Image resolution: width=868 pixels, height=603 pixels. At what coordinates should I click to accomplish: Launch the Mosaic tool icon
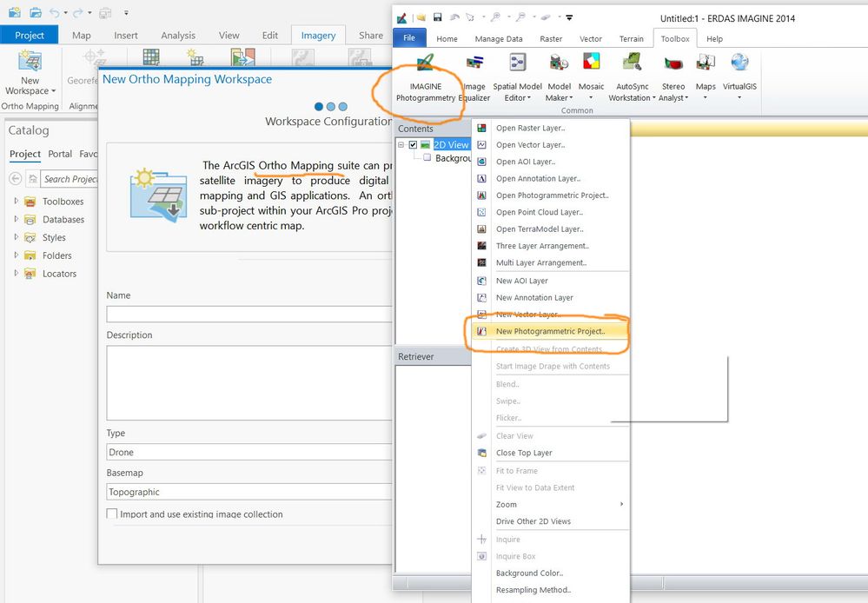[591, 62]
